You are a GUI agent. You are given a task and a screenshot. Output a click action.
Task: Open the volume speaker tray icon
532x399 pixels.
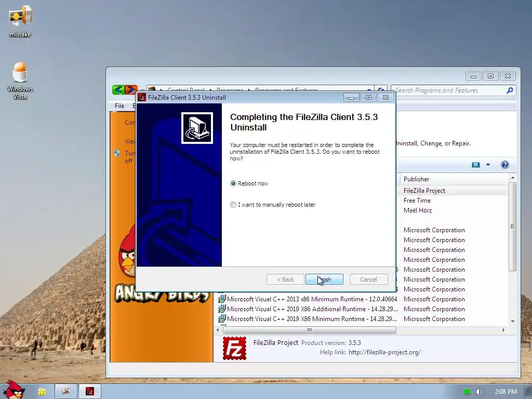coord(479,392)
